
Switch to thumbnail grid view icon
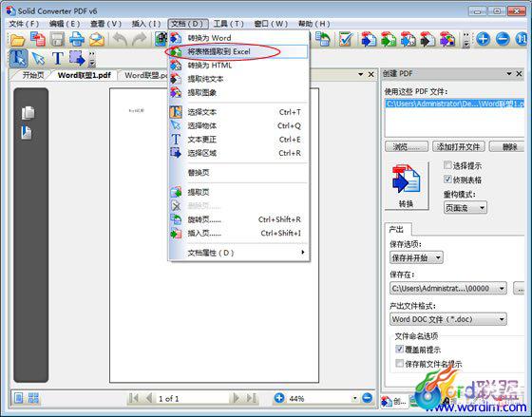[x=33, y=398]
